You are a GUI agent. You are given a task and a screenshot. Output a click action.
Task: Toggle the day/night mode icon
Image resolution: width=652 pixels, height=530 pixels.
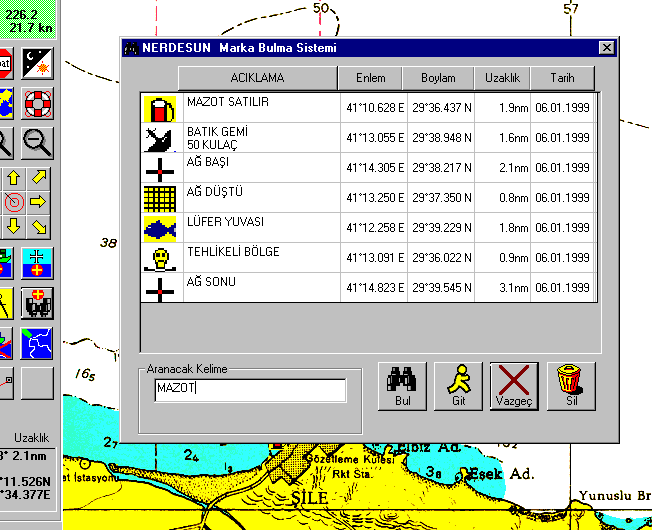pos(37,63)
